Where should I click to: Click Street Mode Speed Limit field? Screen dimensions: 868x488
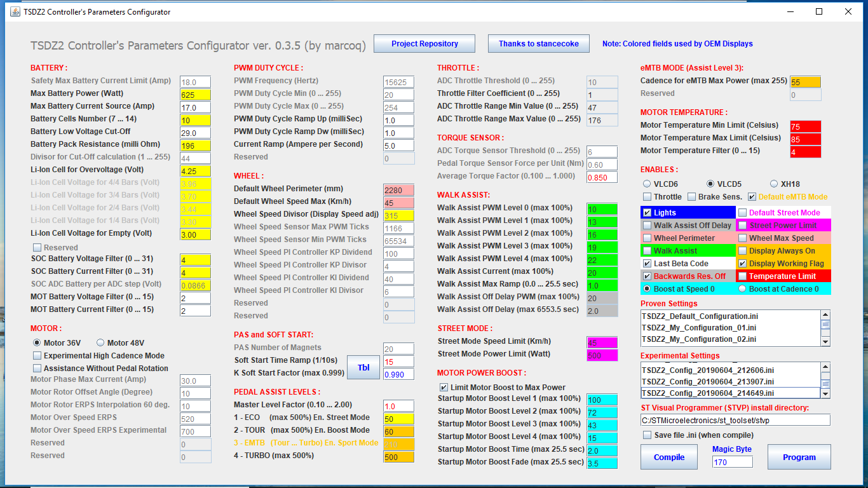click(602, 342)
